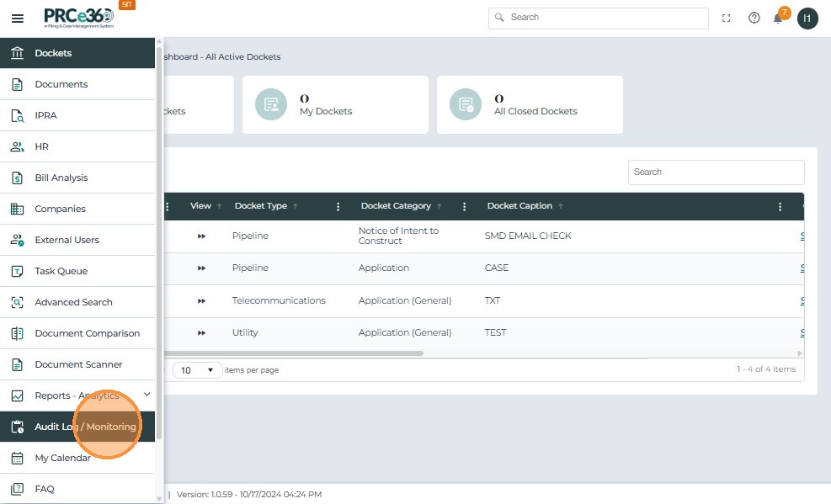This screenshot has height=504, width=831.
Task: Open Docket Category column options menu
Action: (x=465, y=207)
